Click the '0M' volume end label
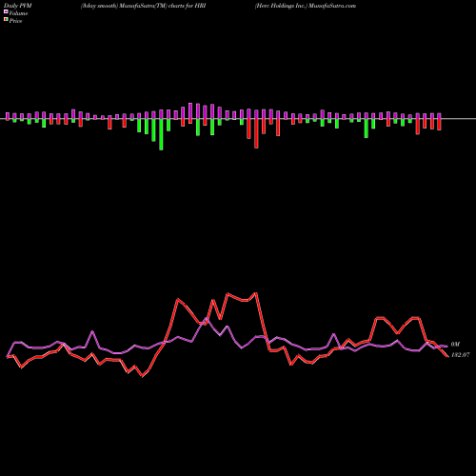476x476 pixels. (455, 345)
